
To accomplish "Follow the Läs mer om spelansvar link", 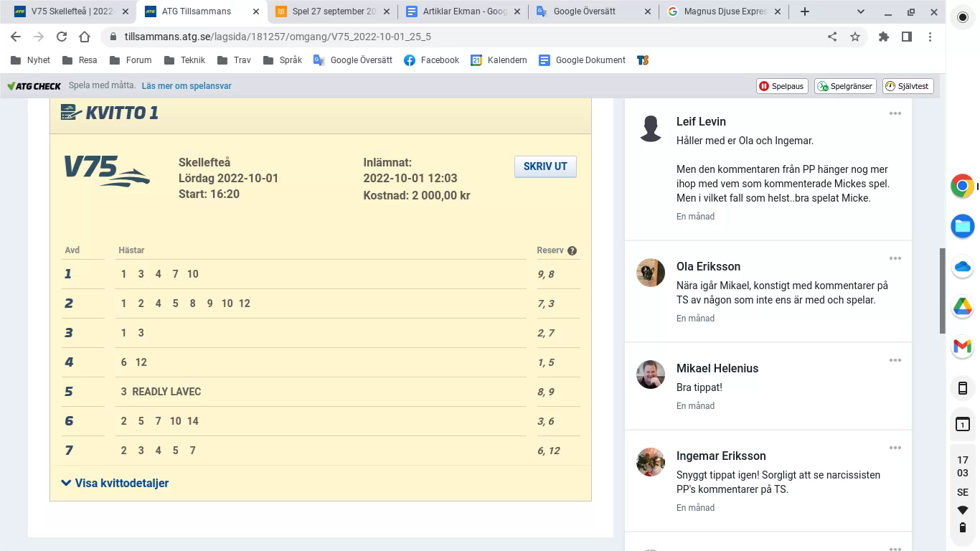I will click(x=186, y=85).
